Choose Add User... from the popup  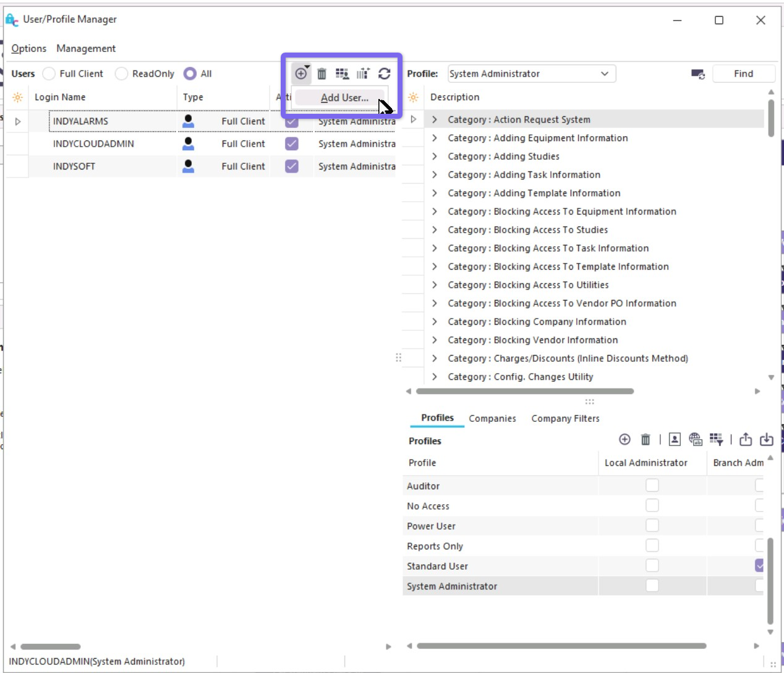pos(344,98)
